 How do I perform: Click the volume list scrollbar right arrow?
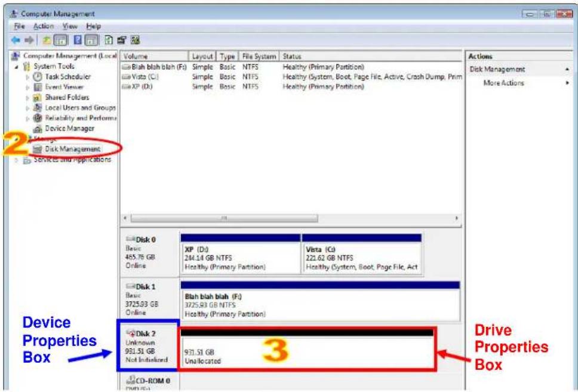pyautogui.click(x=456, y=218)
